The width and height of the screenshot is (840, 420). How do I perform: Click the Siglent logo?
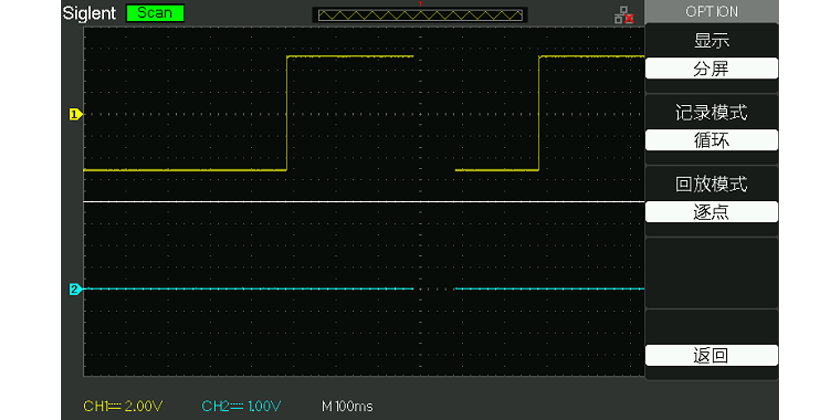pyautogui.click(x=91, y=13)
